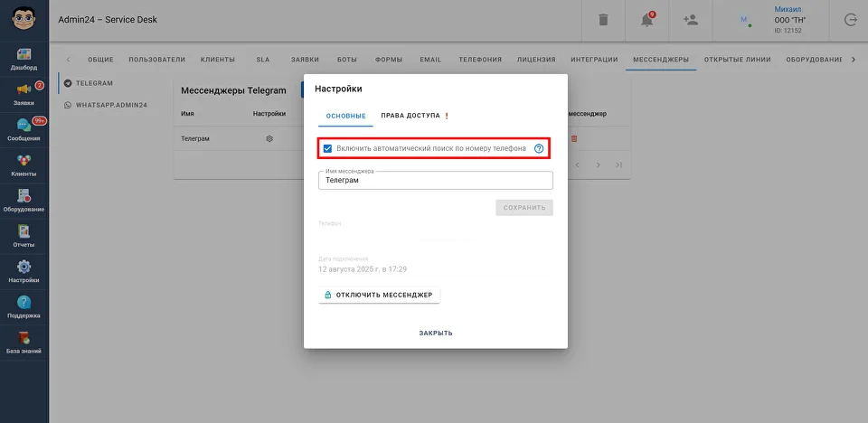Close the dialog with Закрыть
Screen dimensions: 868x423
(x=436, y=333)
